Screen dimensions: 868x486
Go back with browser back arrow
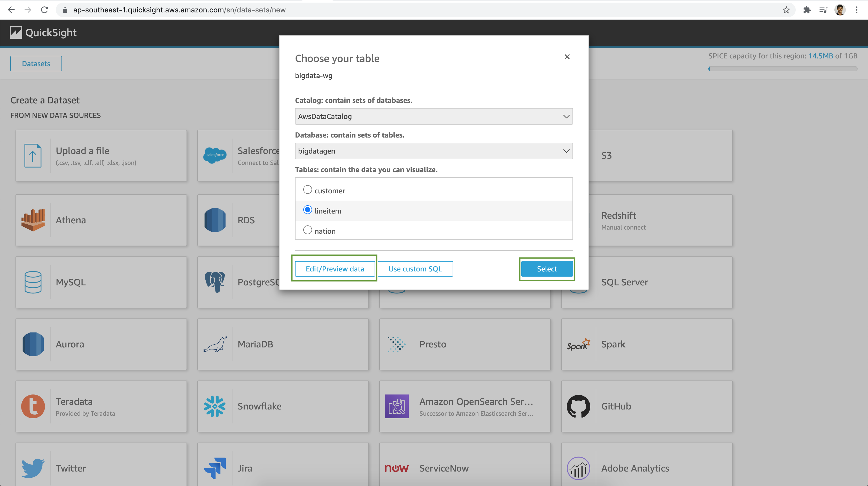tap(11, 10)
